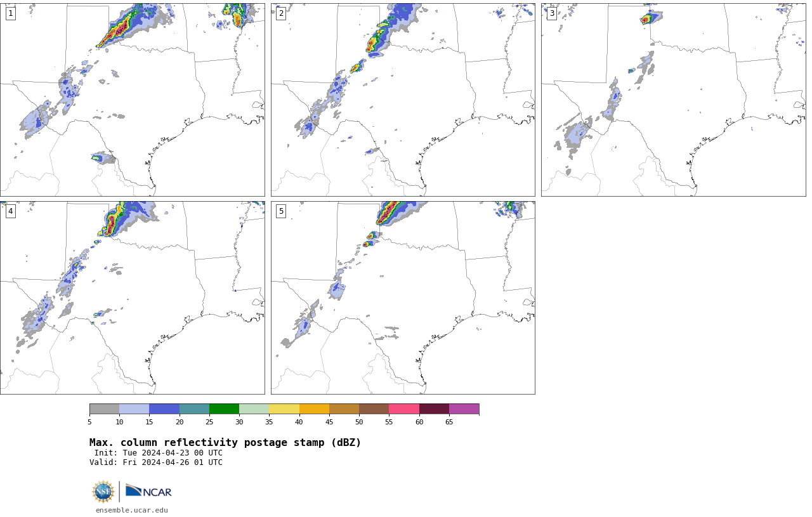Click the colorbar tick label 65
This screenshot has width=812, height=517.
pos(449,422)
